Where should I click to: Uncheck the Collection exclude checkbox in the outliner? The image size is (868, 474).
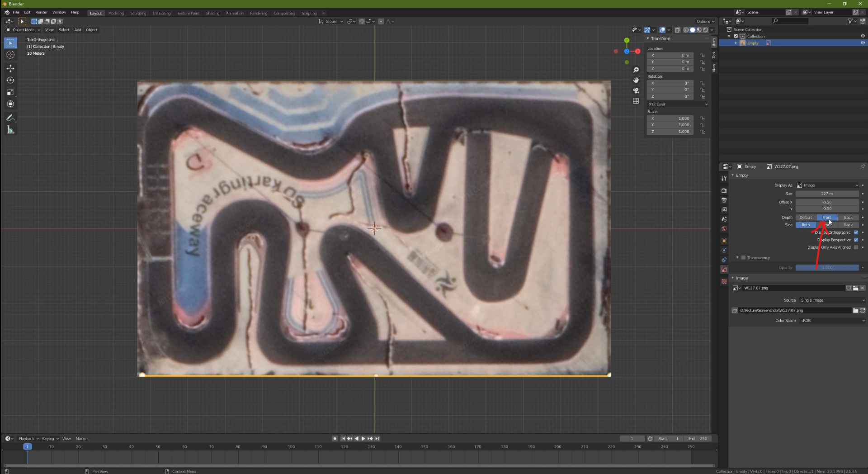[x=736, y=36]
